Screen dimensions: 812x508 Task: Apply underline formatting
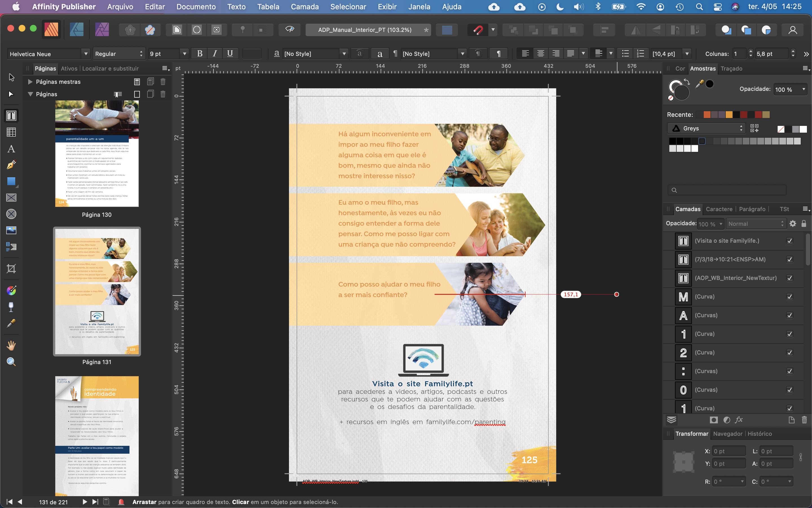[230, 54]
